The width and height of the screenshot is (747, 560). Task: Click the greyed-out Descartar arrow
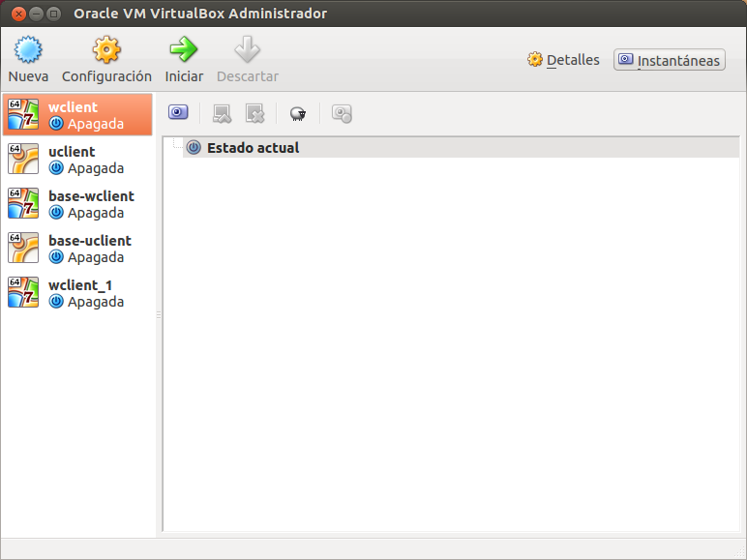[248, 59]
